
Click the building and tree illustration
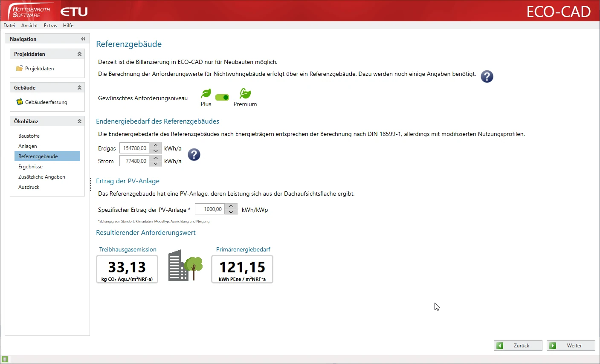coord(185,266)
